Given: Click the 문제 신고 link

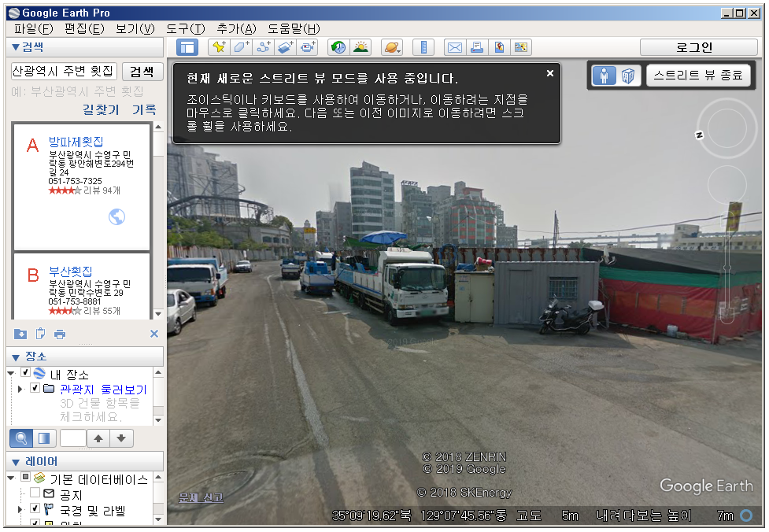Looking at the screenshot, I should point(201,497).
